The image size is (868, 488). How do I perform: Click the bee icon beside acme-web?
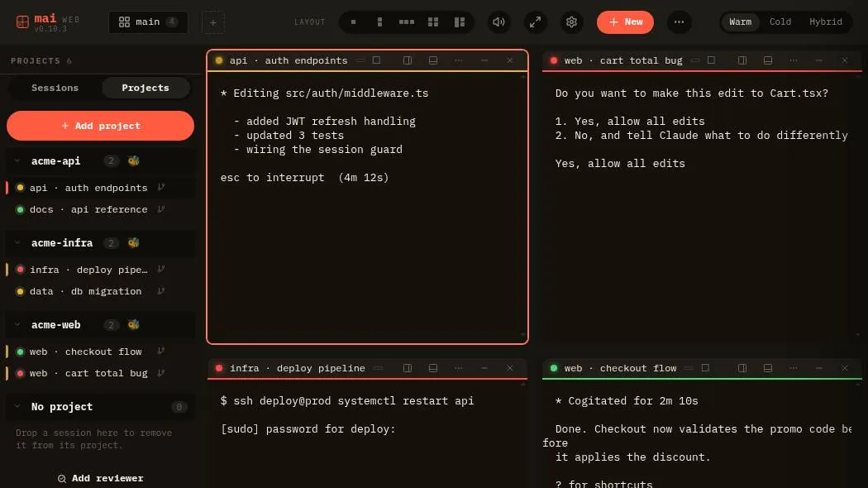click(x=133, y=324)
